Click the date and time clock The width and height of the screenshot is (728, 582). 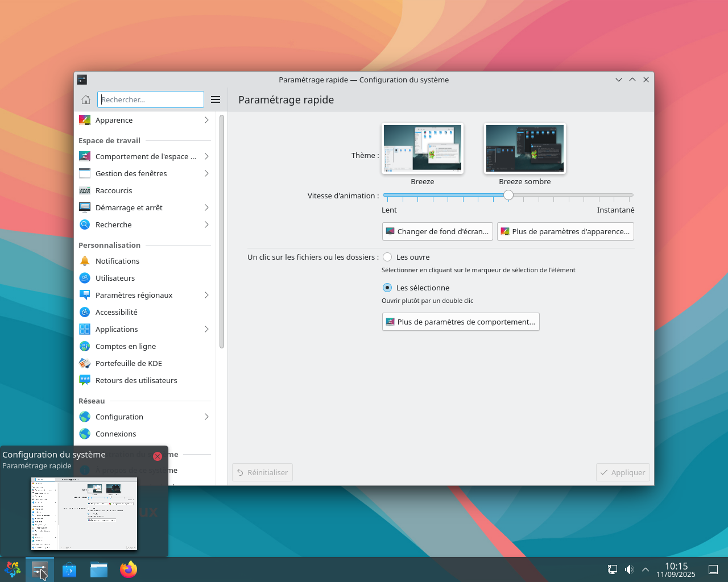[x=676, y=569]
